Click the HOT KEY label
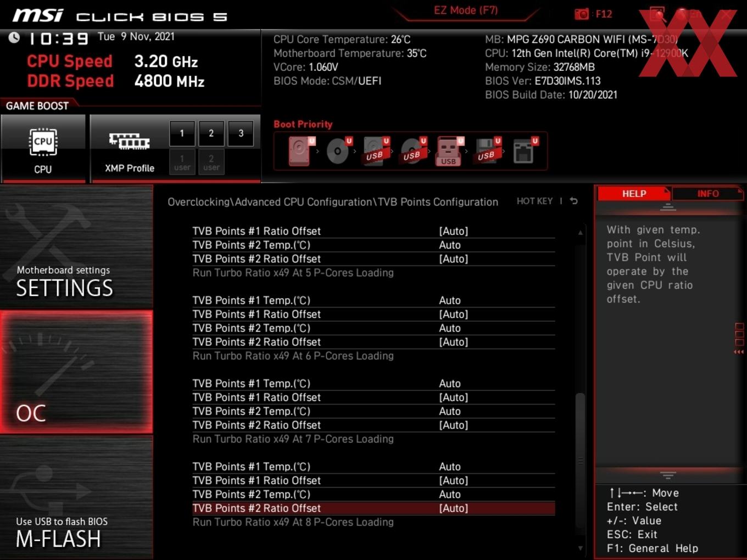Viewport: 747px width, 560px height. point(534,201)
